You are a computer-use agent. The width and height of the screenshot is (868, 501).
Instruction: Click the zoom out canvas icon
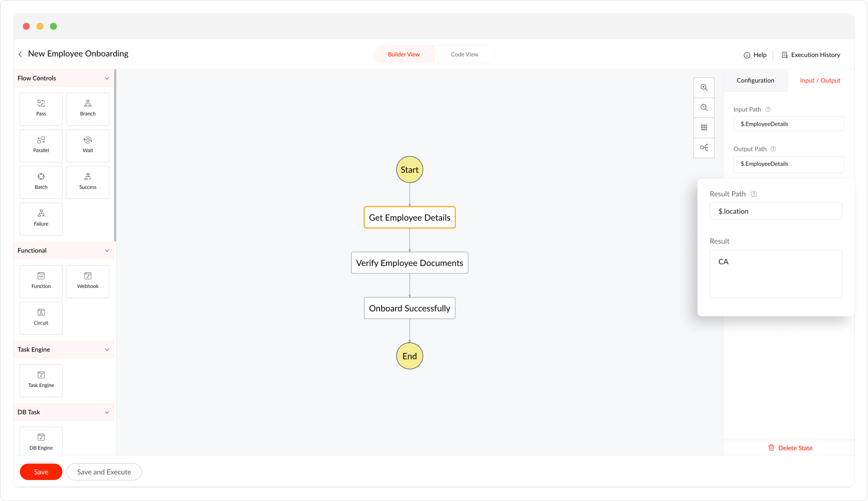click(704, 107)
